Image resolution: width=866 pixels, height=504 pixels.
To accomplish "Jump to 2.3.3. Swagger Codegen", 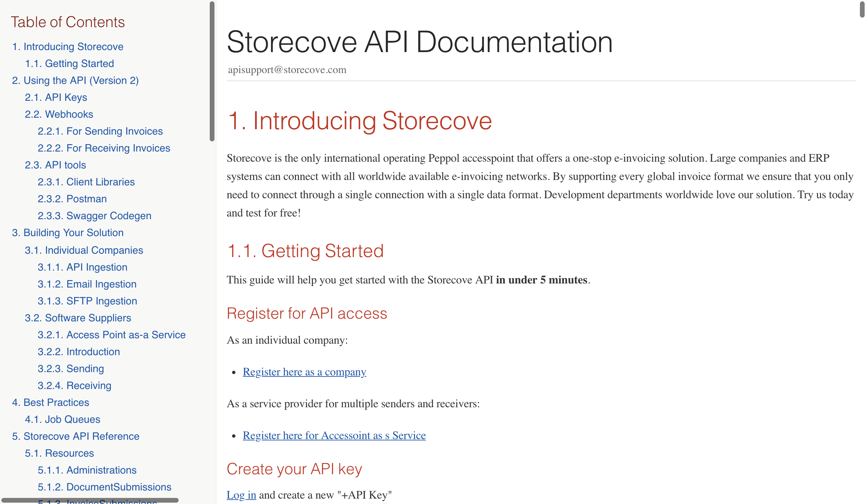I will tap(94, 216).
